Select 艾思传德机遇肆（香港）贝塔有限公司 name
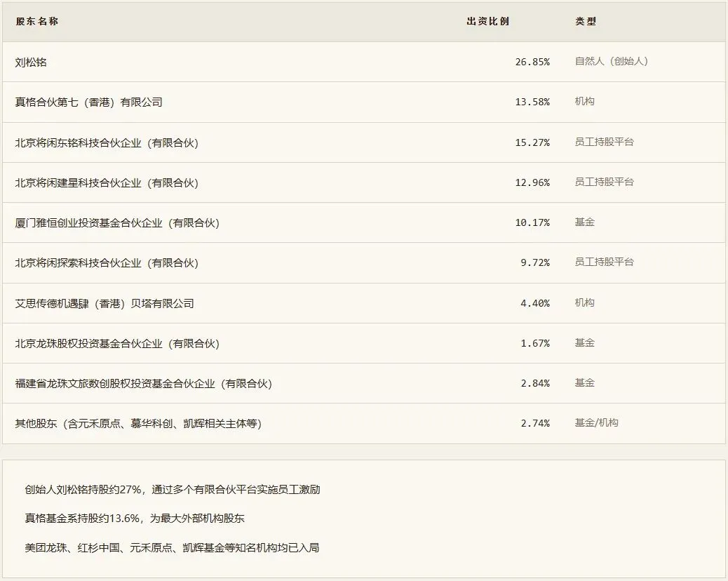Viewport: 728px width, 581px height. pos(105,303)
